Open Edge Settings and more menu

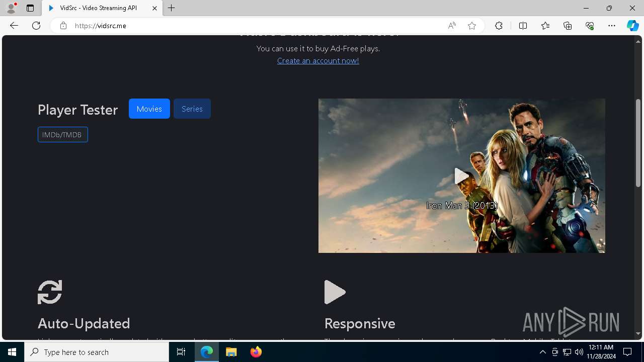coord(612,26)
